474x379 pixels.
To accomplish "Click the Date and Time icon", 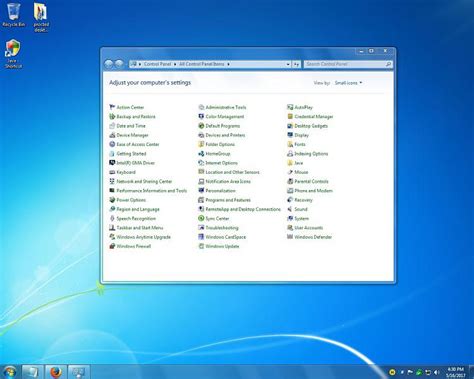I will [x=112, y=126].
